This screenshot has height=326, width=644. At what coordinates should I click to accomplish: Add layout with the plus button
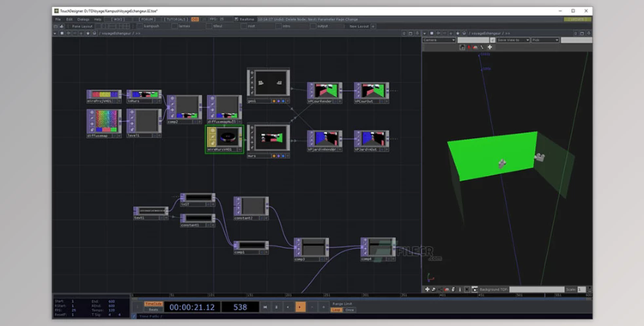coord(373,27)
